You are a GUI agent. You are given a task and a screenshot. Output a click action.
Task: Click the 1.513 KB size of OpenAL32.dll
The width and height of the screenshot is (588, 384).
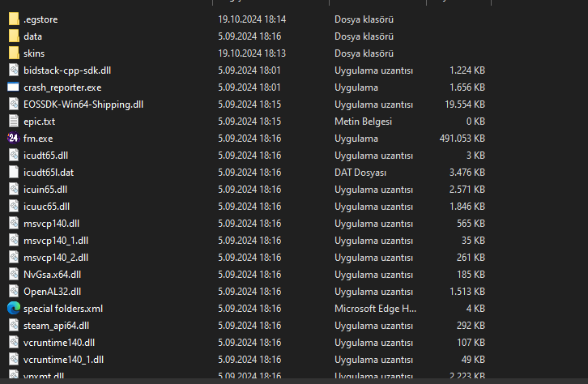point(467,292)
